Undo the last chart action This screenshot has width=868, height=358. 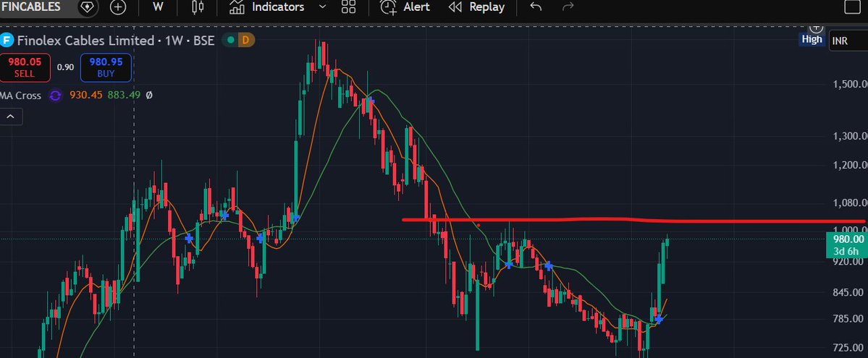[535, 7]
